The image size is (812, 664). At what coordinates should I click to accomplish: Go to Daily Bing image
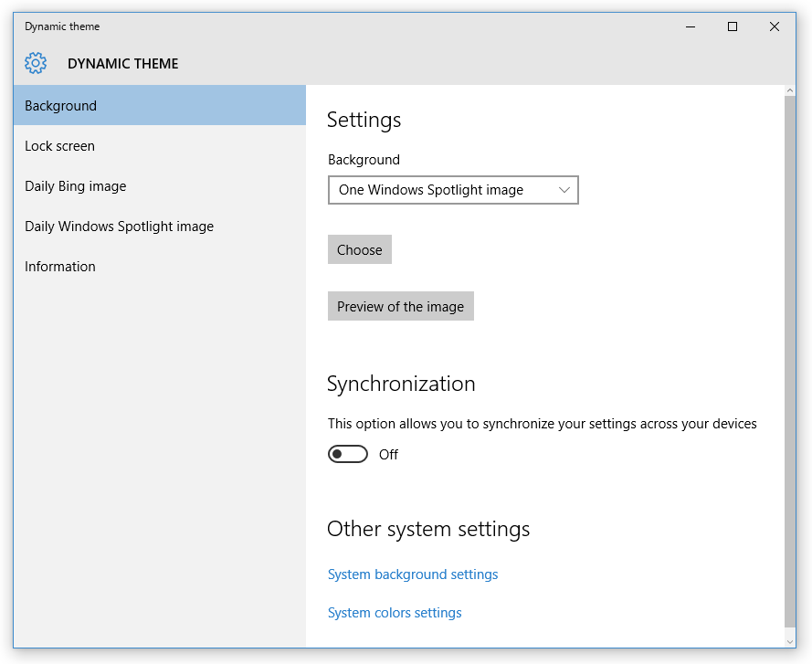pos(160,186)
